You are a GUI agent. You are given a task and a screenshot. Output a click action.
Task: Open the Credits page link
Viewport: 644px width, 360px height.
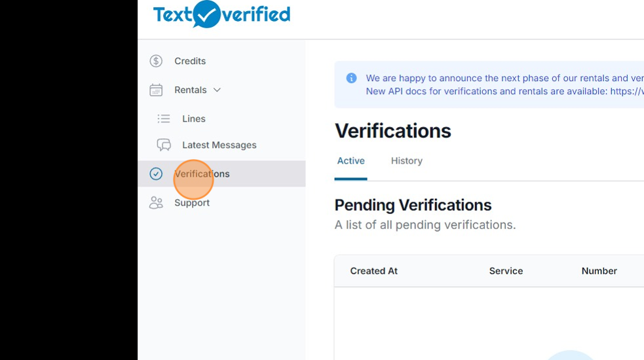[x=190, y=61]
